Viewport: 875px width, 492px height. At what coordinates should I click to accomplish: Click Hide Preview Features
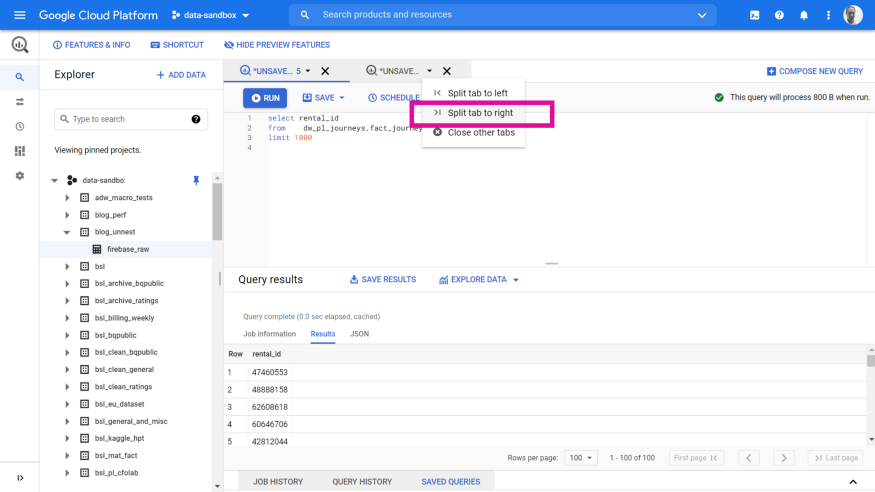pos(277,45)
